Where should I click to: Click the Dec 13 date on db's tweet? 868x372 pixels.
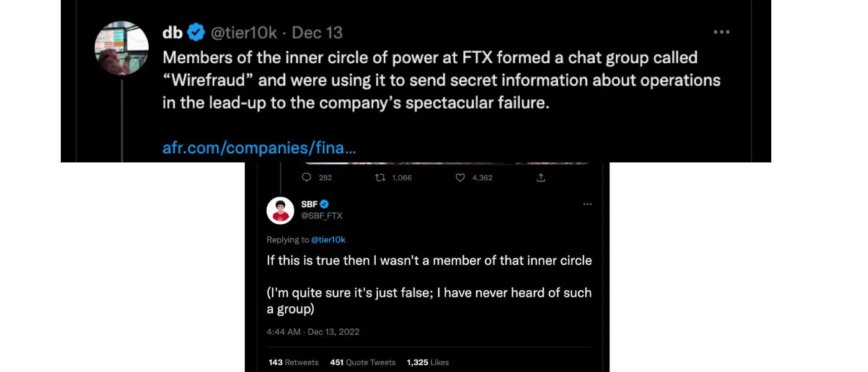(317, 32)
